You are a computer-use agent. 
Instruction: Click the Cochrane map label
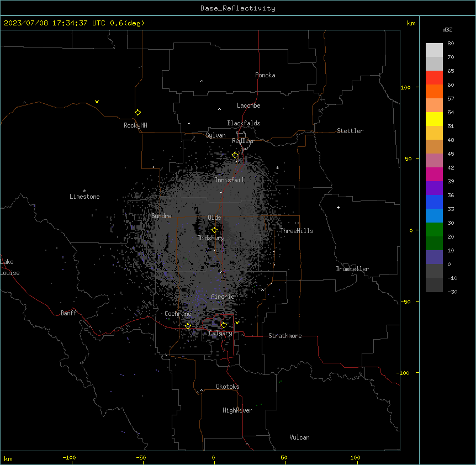click(178, 314)
